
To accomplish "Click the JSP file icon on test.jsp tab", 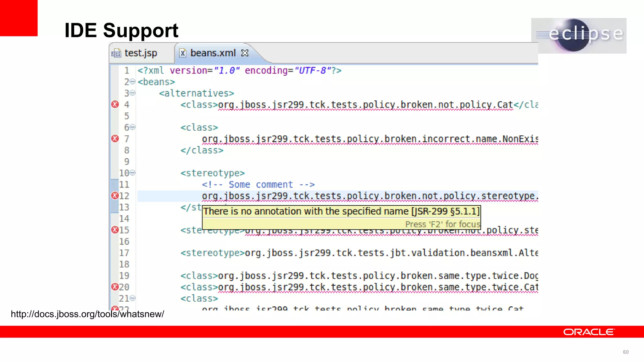I will tap(116, 53).
